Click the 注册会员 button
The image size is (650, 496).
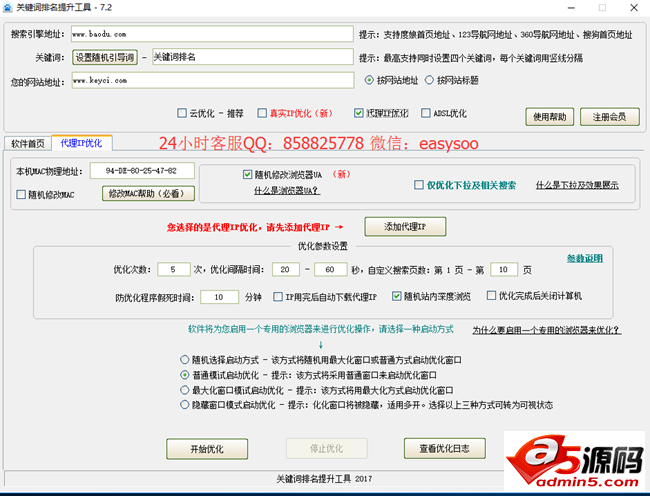pyautogui.click(x=609, y=117)
